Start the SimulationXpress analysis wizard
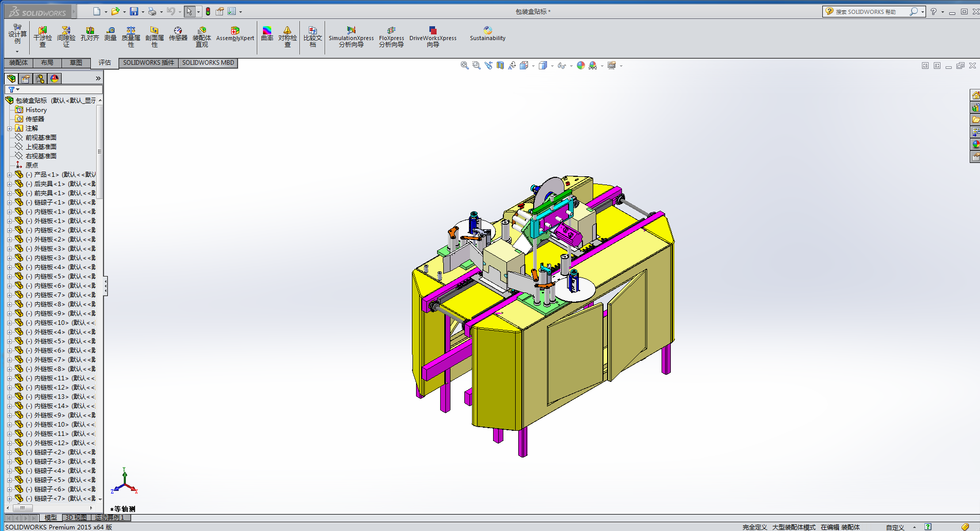This screenshot has width=980, height=531. pos(351,37)
